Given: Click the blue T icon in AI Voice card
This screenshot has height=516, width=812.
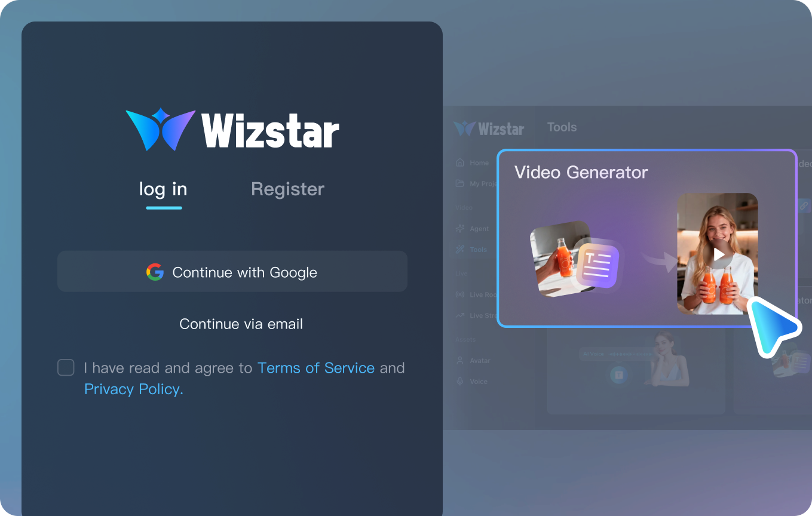Looking at the screenshot, I should (619, 375).
